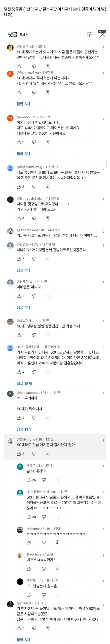This screenshot has height=644, width=110.
Task: Expand 답글 6개 replies under @Park-mo7wq
Action: [23, 104]
